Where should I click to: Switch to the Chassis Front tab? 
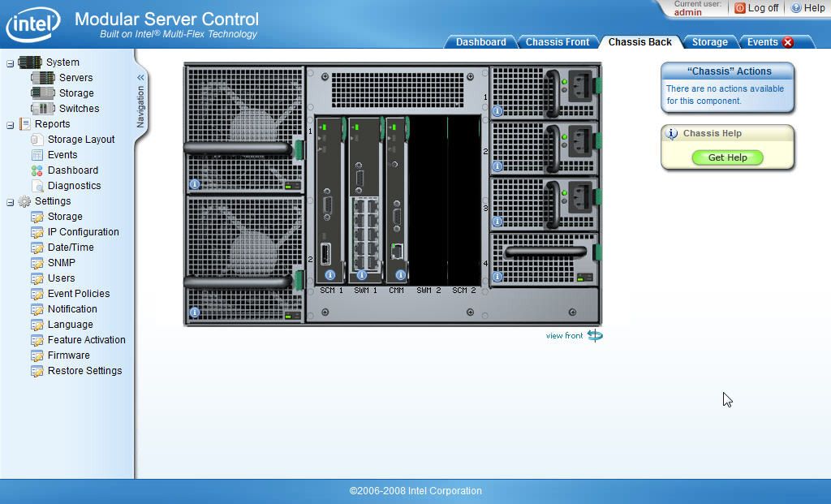tap(558, 41)
